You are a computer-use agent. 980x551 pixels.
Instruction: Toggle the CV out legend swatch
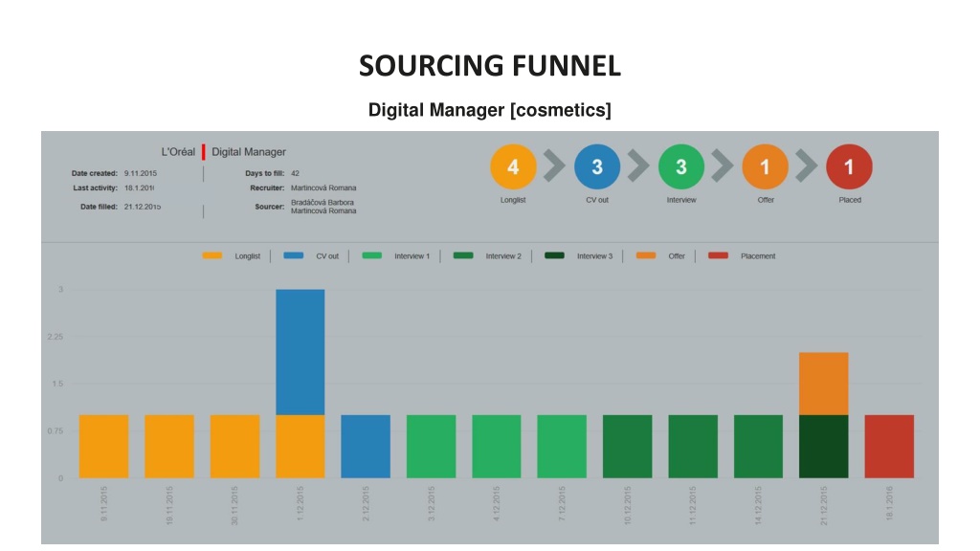[293, 255]
